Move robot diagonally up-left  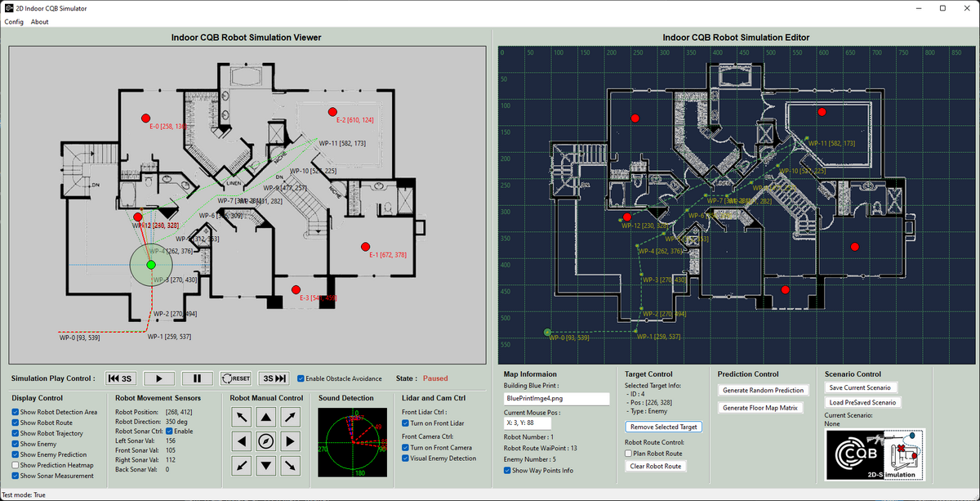(243, 418)
